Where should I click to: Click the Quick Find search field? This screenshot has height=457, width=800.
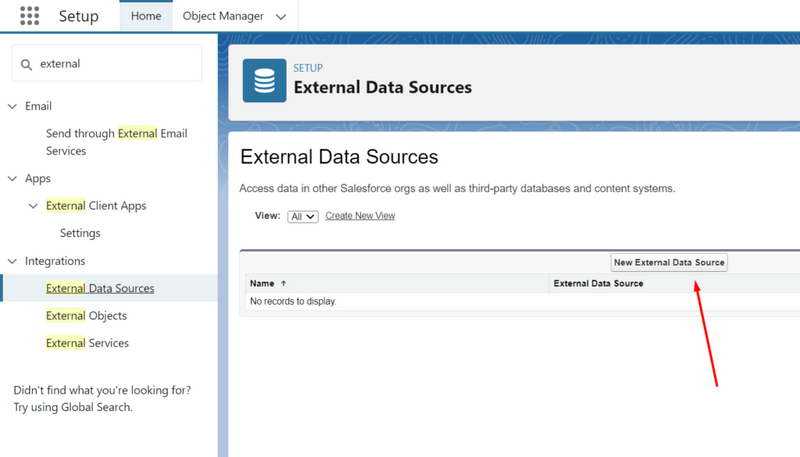point(107,64)
